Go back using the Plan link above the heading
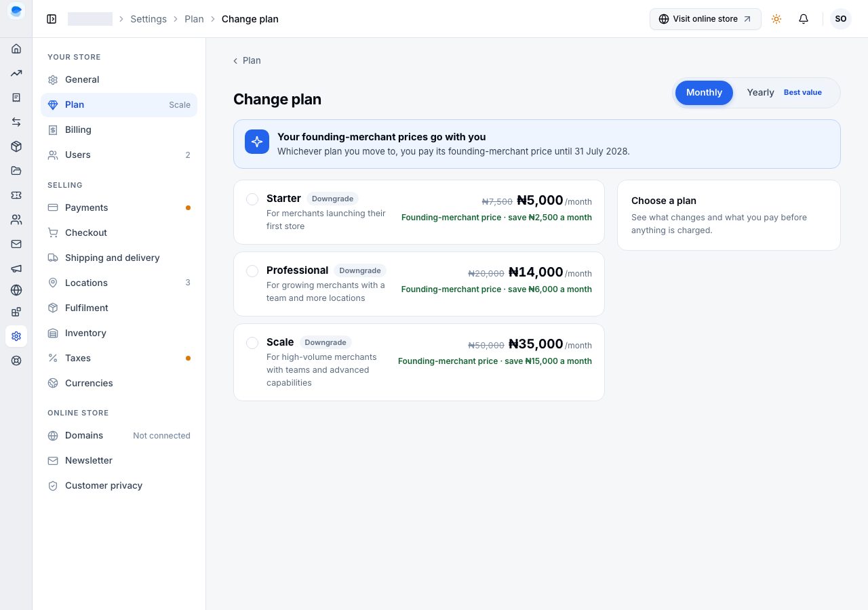Screen dimensions: 868x610 point(247,61)
